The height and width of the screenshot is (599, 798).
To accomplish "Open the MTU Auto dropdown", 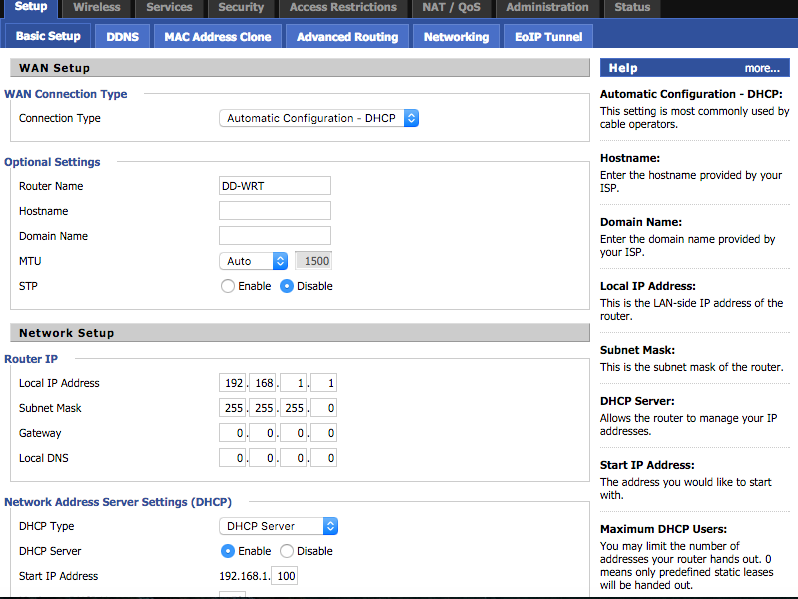I will pyautogui.click(x=254, y=261).
